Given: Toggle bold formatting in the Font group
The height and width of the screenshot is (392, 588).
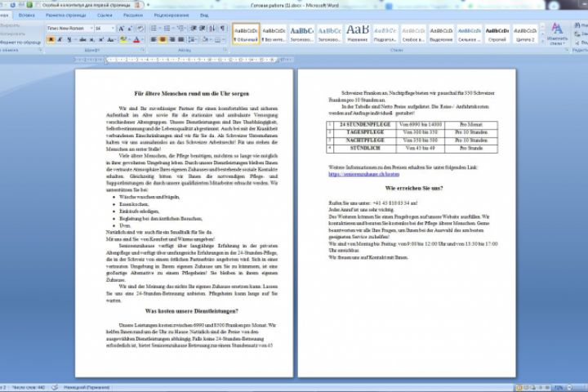Looking at the screenshot, I should [51, 39].
